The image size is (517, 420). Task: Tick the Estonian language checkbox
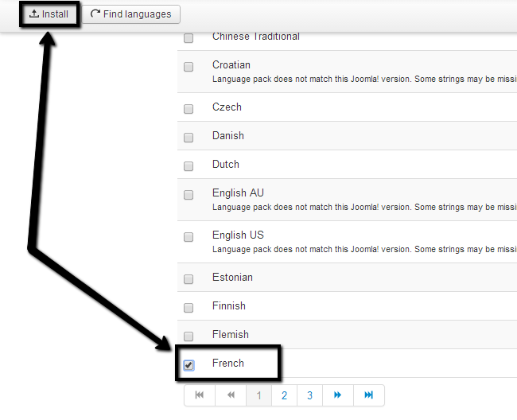pyautogui.click(x=189, y=279)
